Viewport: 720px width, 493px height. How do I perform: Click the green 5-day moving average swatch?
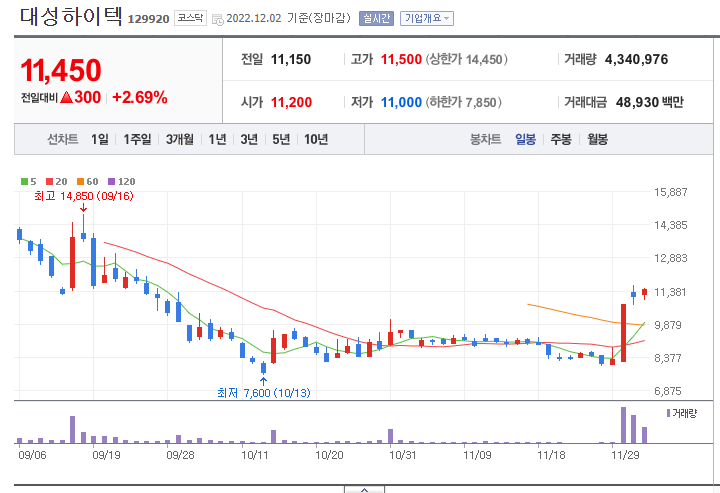(x=24, y=182)
